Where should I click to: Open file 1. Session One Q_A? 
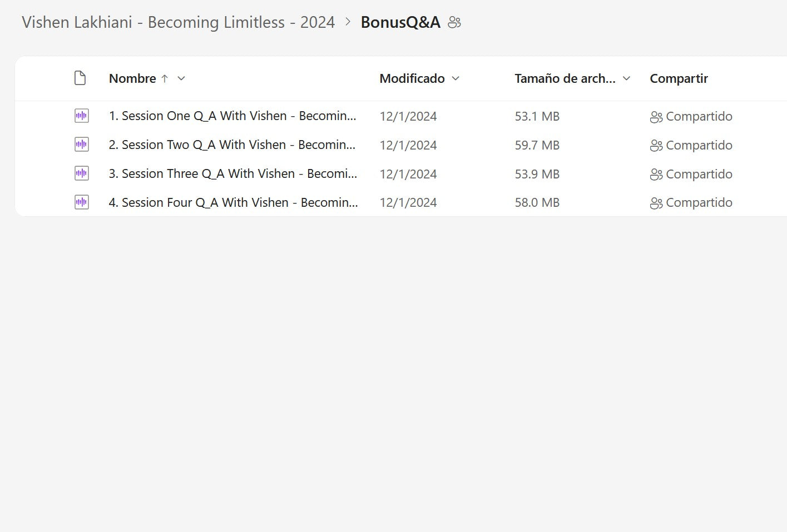pos(232,116)
